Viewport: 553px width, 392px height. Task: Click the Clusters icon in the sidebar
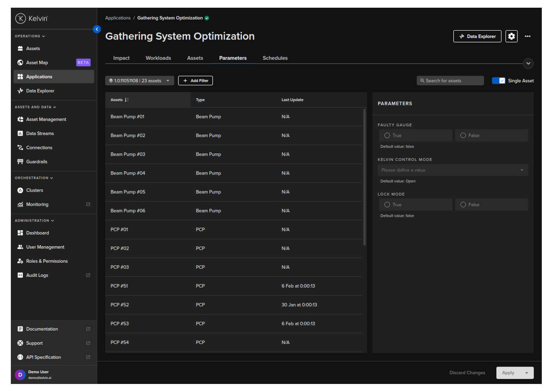click(20, 190)
